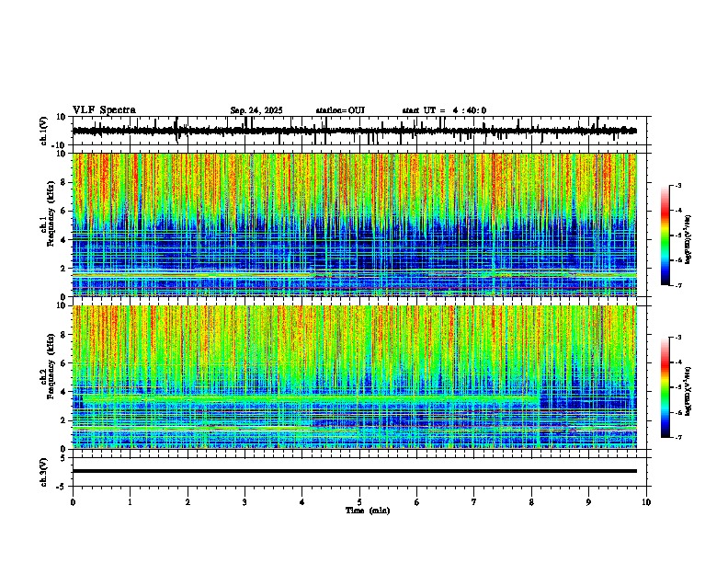Click the "ch.3(V)" axis label
The image size is (728, 563).
pyautogui.click(x=44, y=472)
